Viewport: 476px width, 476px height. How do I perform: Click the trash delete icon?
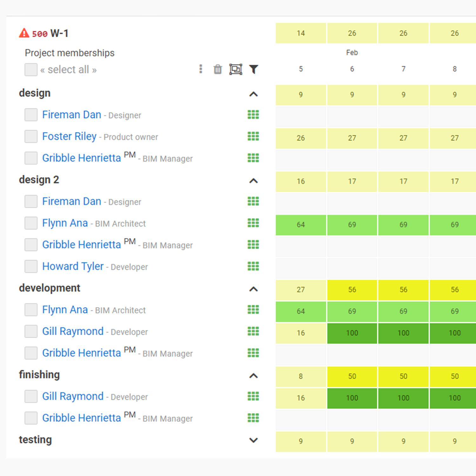(x=218, y=69)
